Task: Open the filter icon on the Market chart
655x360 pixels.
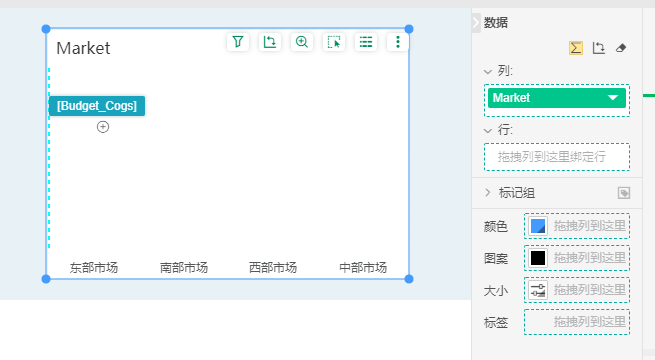Action: pyautogui.click(x=238, y=42)
